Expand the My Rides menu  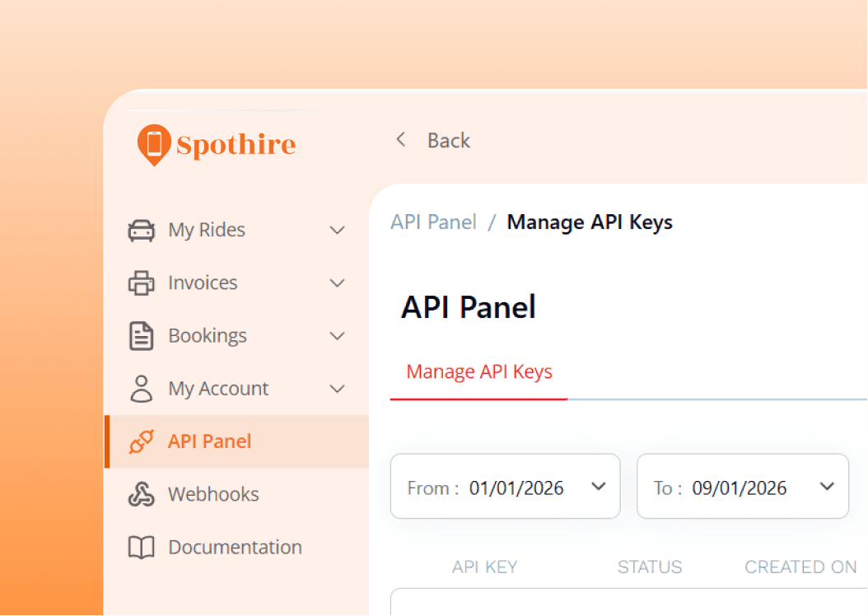point(338,230)
